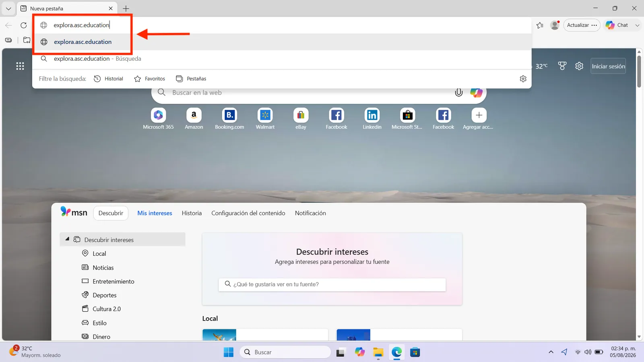Click the msn logo
This screenshot has width=644, height=362.
[x=74, y=212]
